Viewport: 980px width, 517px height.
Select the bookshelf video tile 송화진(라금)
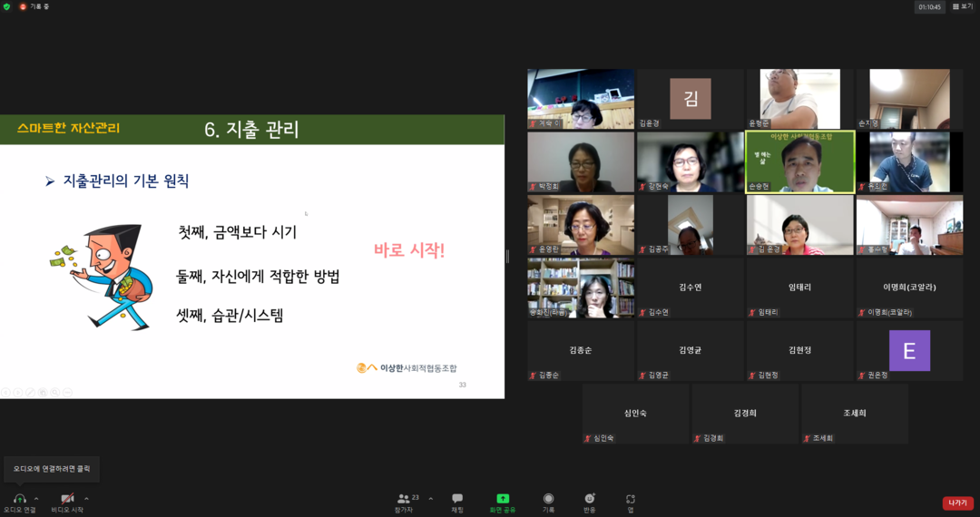581,288
